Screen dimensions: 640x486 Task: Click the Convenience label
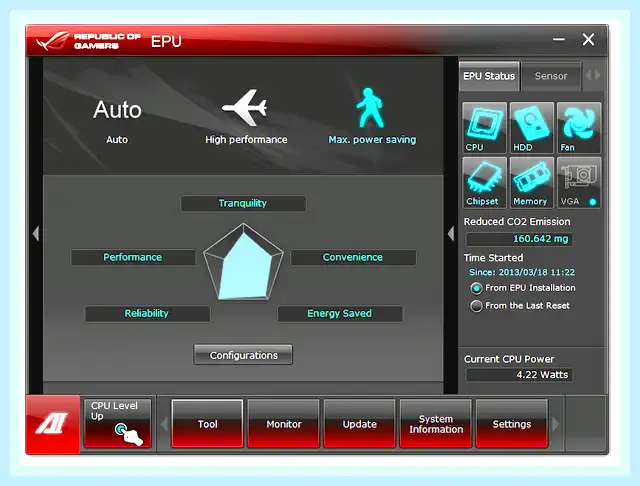[x=353, y=257]
